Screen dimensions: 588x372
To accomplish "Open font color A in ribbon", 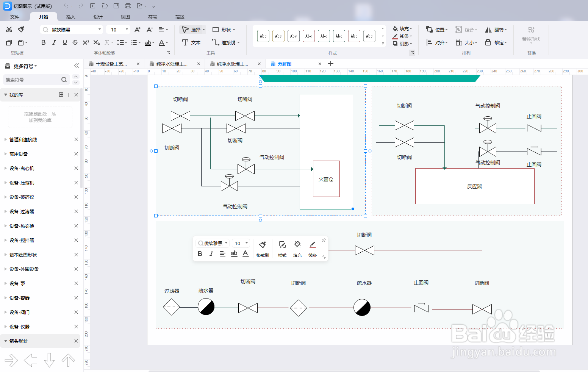I will click(x=162, y=42).
